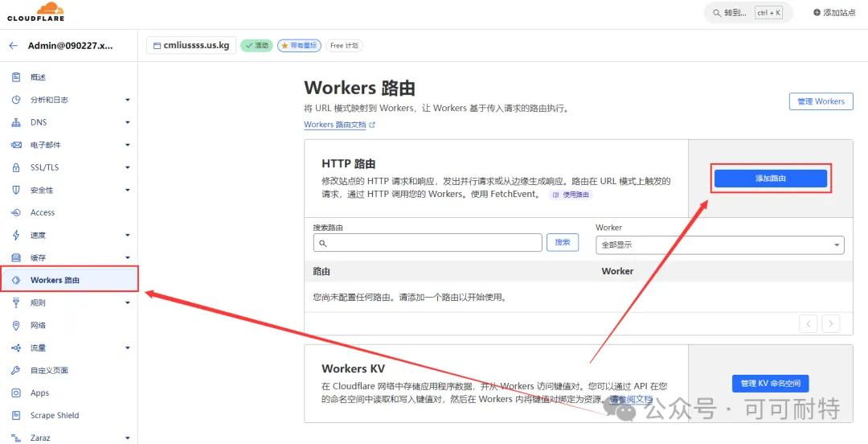
Task: Expand the 安全性 sidebar arrow
Action: [x=128, y=190]
